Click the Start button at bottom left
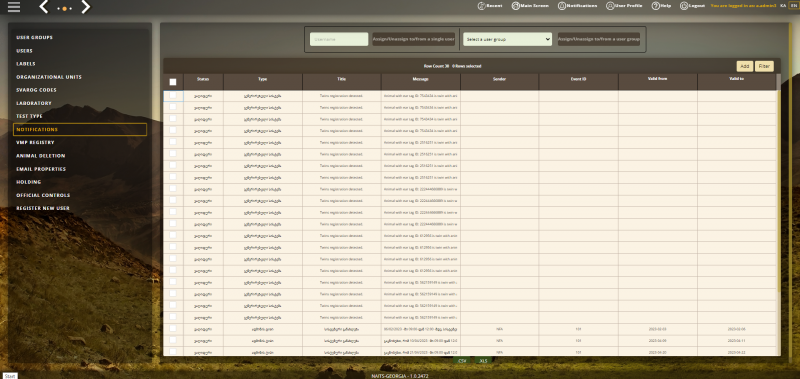The width and height of the screenshot is (800, 379). click(10, 376)
